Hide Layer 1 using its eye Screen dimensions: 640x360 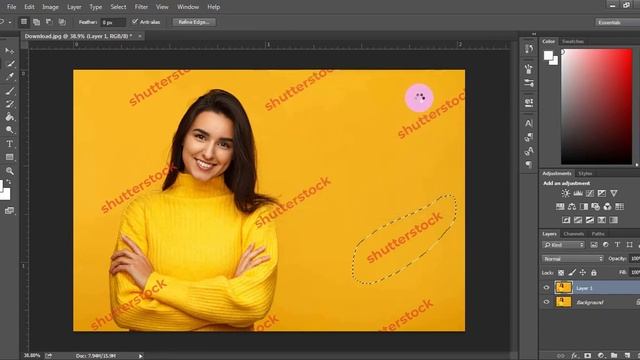(547, 288)
